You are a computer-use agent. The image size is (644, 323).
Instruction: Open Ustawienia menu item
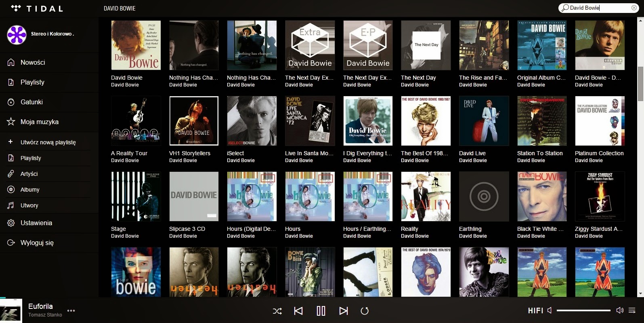click(36, 223)
